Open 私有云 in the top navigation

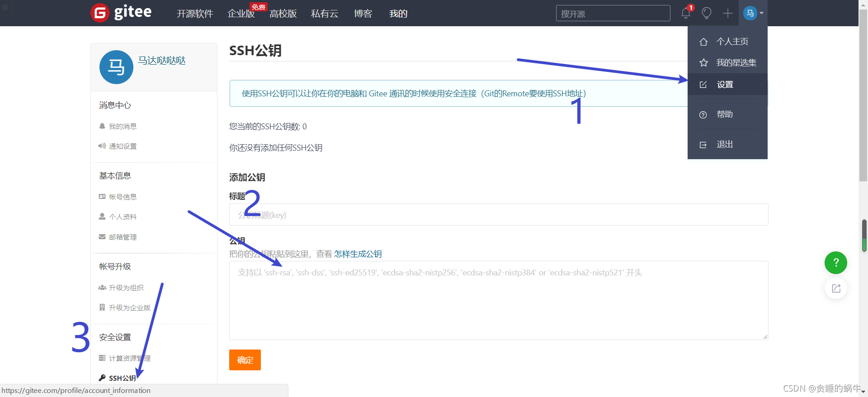pyautogui.click(x=325, y=14)
